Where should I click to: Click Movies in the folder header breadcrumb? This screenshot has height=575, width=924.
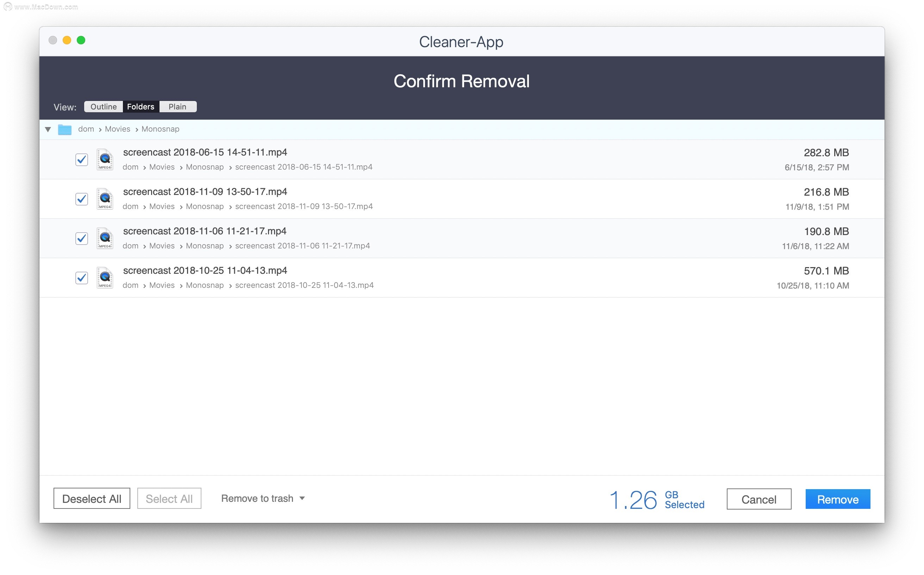(x=118, y=129)
